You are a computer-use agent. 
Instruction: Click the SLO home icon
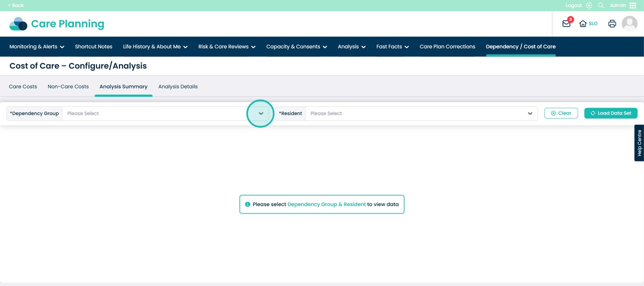[x=583, y=24]
